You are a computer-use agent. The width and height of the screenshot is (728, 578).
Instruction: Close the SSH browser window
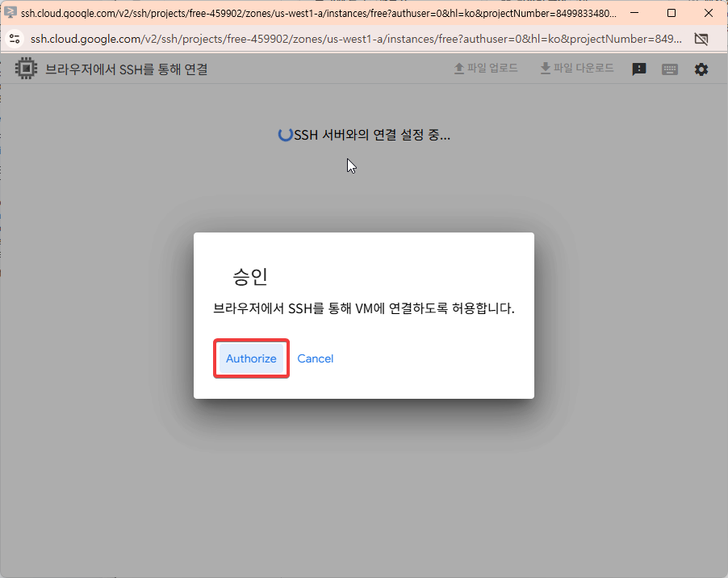click(709, 13)
